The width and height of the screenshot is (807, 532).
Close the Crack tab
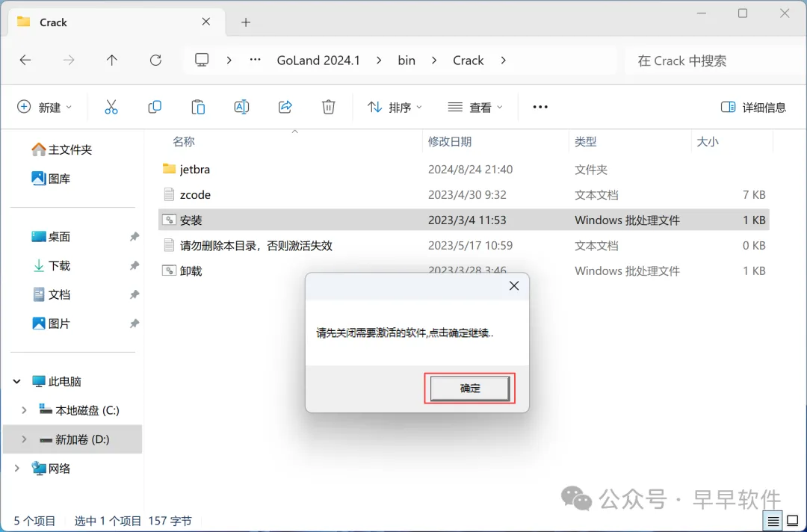coord(206,22)
